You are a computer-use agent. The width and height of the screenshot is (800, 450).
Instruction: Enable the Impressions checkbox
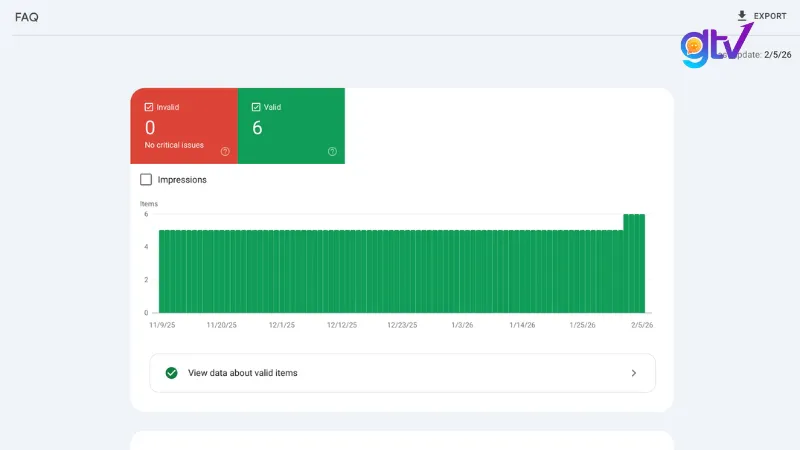146,180
